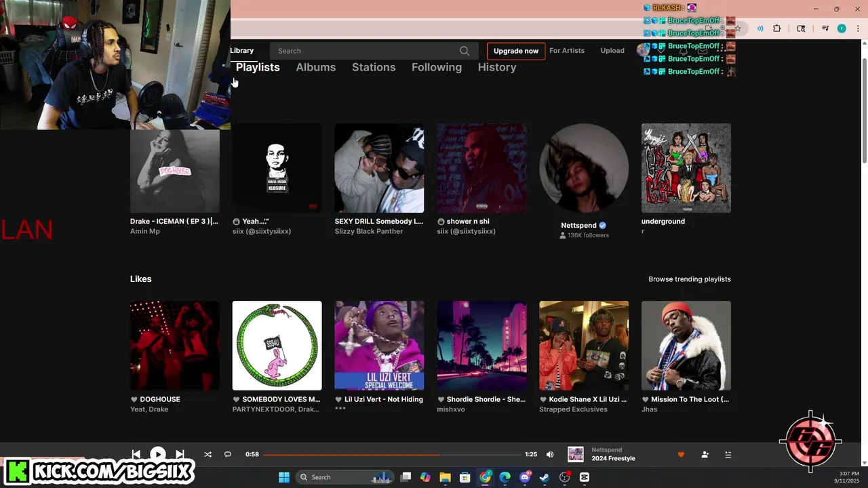Open Microsoft Edge from the taskbar
Image resolution: width=868 pixels, height=488 pixels.
click(505, 477)
